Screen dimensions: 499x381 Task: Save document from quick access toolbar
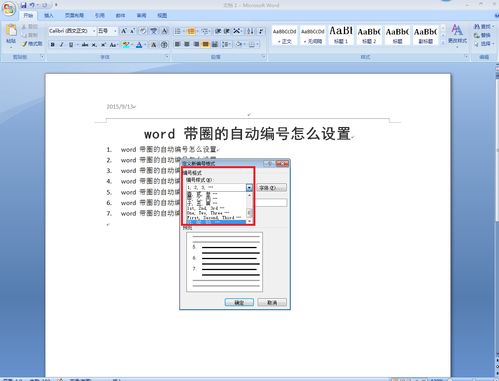click(x=23, y=5)
